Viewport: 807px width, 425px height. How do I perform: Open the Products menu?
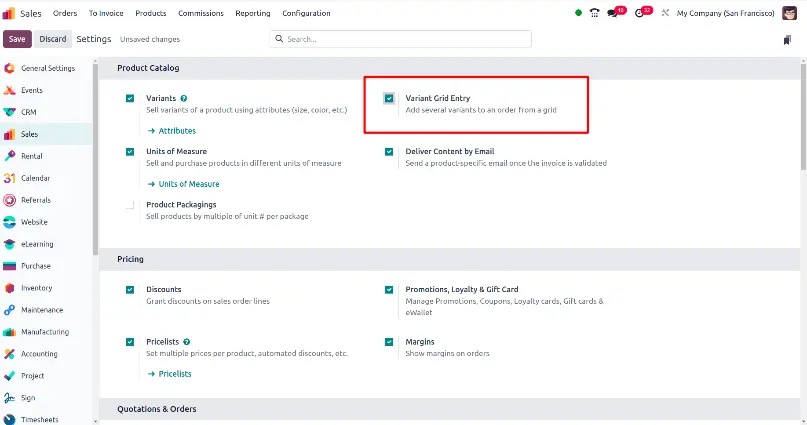pos(151,13)
